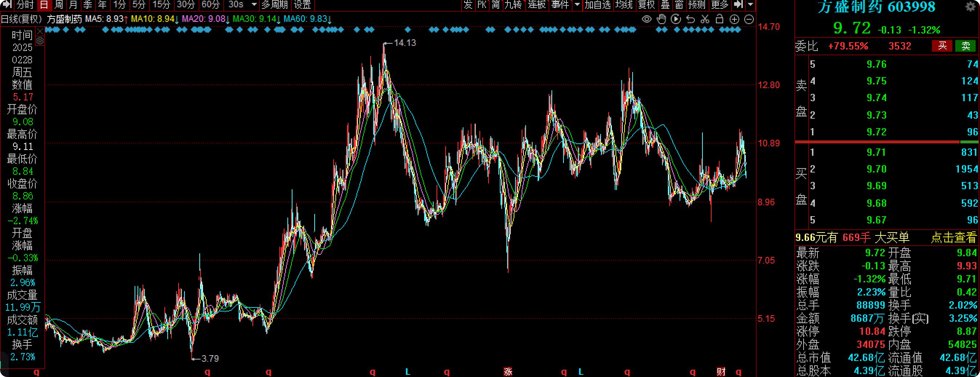
Task: Enable the 连板 indicator
Action: coord(537,5)
